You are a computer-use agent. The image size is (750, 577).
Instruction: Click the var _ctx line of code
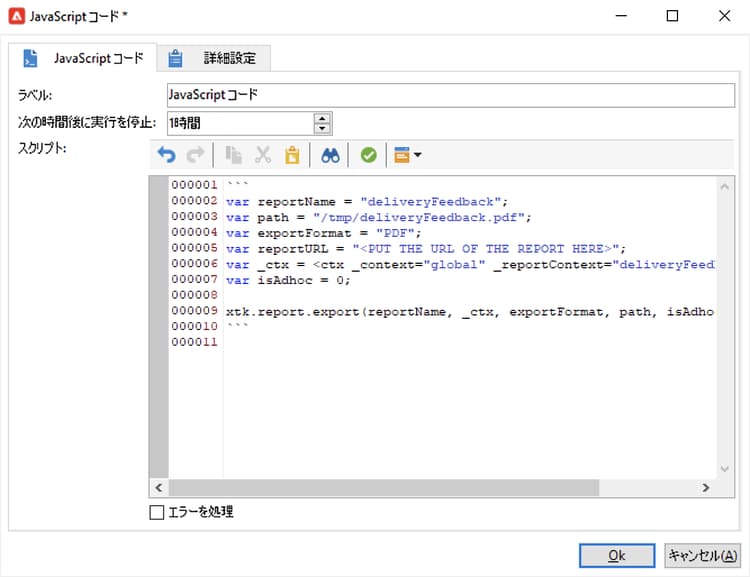(x=470, y=265)
